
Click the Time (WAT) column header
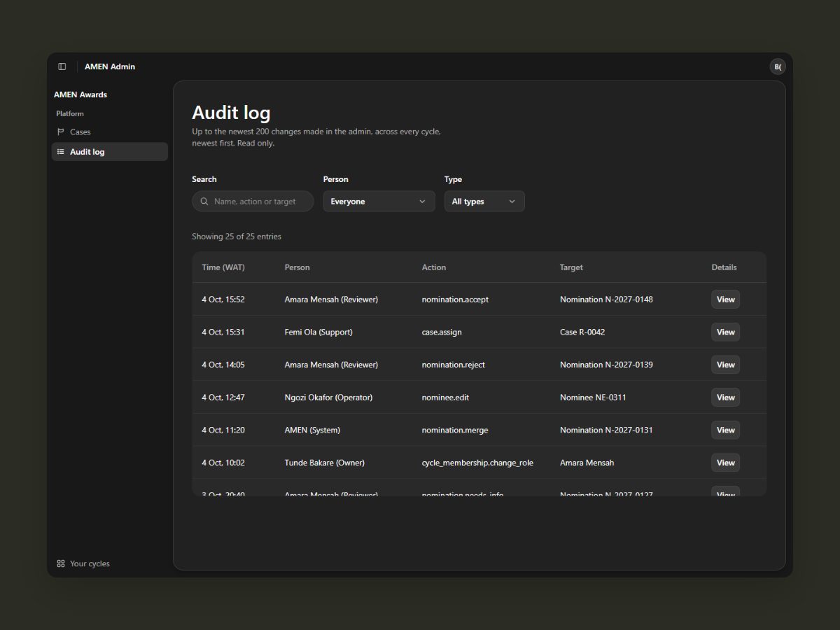click(x=223, y=267)
